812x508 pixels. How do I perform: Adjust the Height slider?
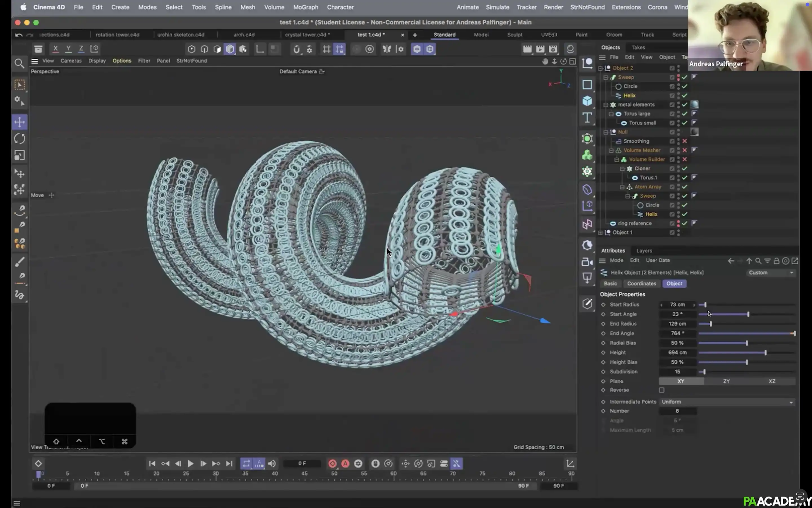[747, 352]
